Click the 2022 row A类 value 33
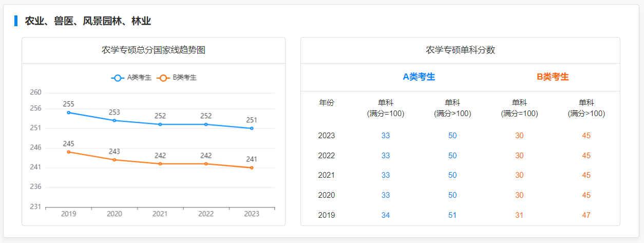This screenshot has height=243, width=644. pos(386,156)
